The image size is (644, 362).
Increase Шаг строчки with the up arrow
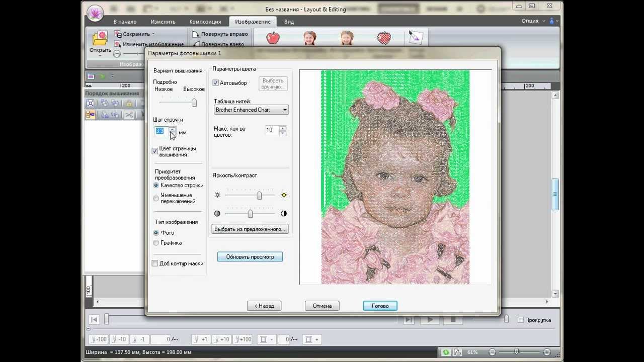(x=173, y=129)
